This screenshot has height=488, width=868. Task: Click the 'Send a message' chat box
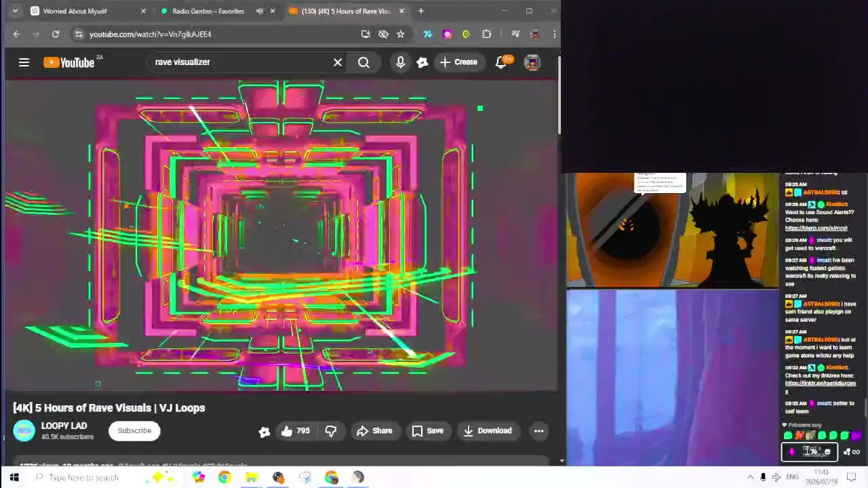coord(810,451)
